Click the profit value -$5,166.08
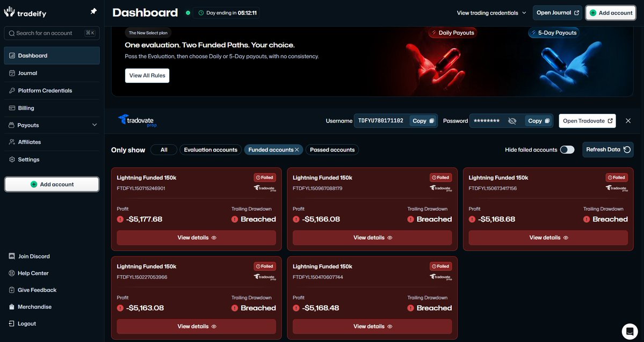The image size is (644, 342). click(x=321, y=219)
